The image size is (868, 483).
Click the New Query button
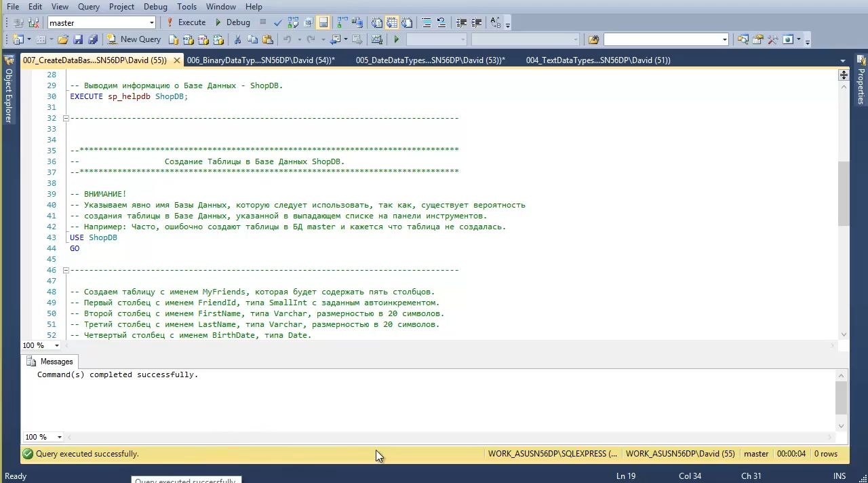(134, 39)
